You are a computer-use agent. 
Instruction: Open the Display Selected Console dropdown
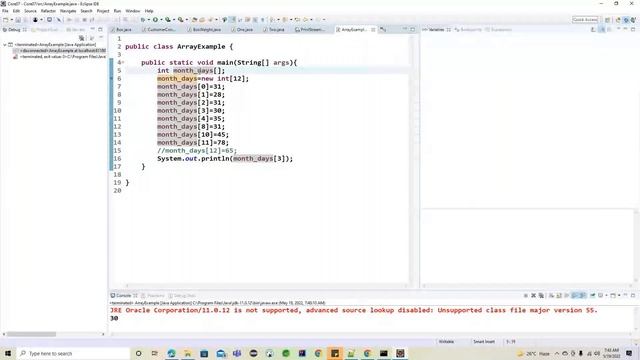coord(607,296)
